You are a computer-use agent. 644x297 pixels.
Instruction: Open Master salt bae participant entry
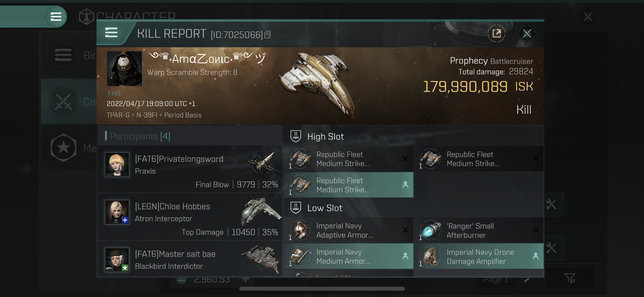190,259
